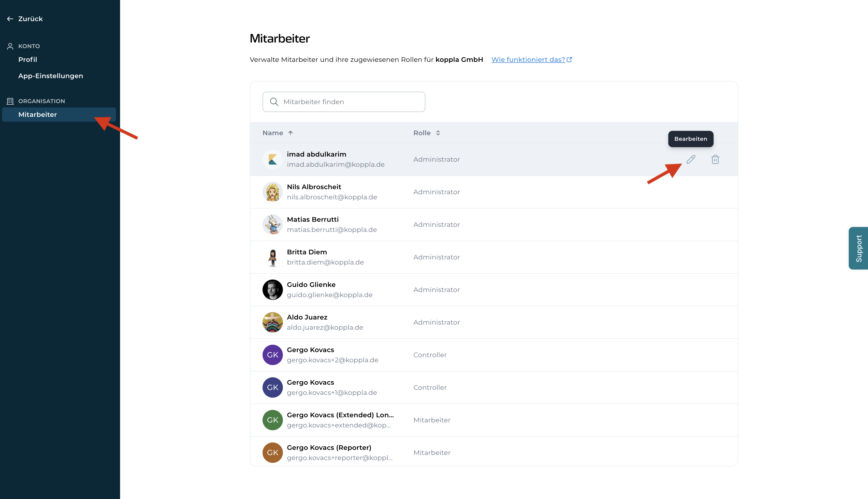Click the Britta Diem name
The height and width of the screenshot is (499, 868).
pos(307,252)
